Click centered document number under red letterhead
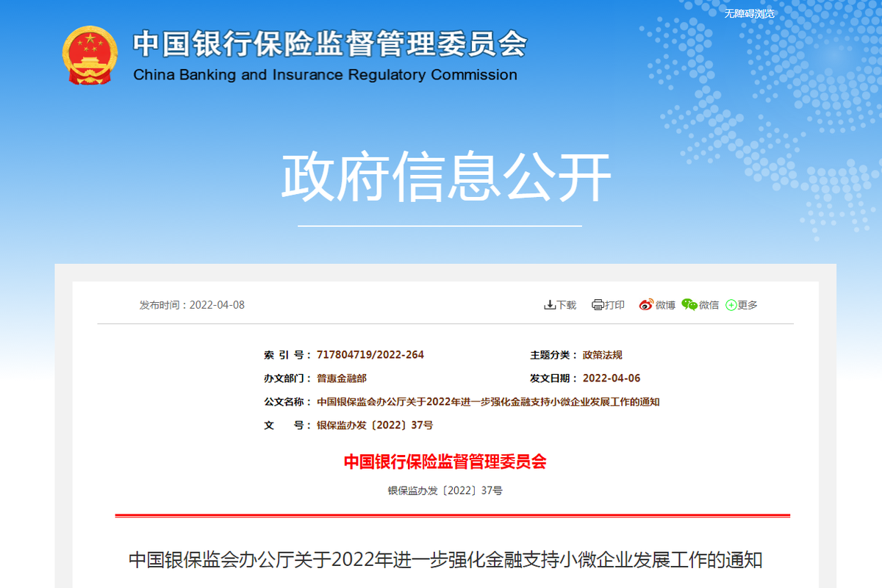This screenshot has height=588, width=882. pyautogui.click(x=445, y=490)
